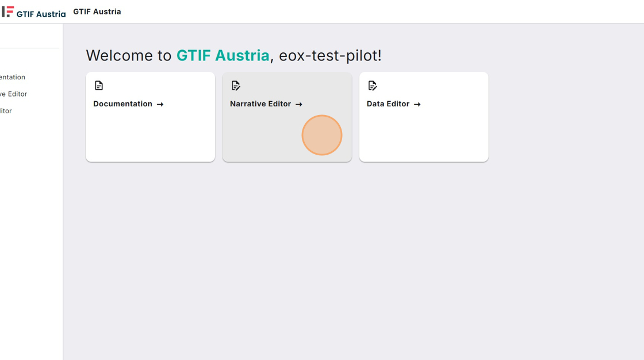Go to Data Editor in sidebar

click(6, 111)
